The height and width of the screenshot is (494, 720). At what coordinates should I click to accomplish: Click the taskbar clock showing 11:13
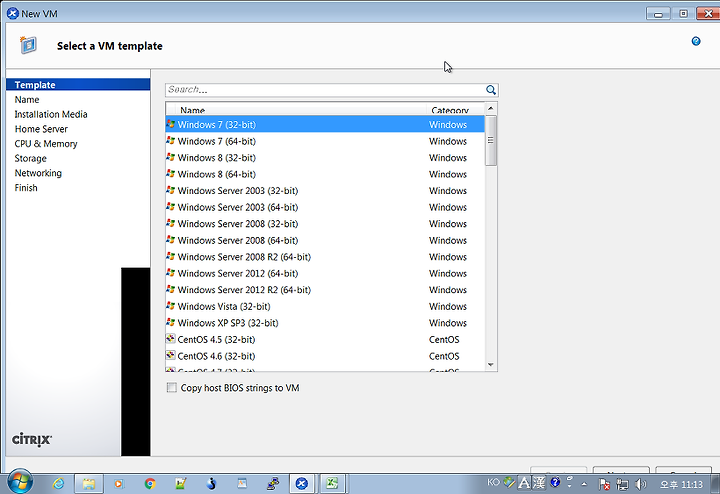tap(681, 484)
